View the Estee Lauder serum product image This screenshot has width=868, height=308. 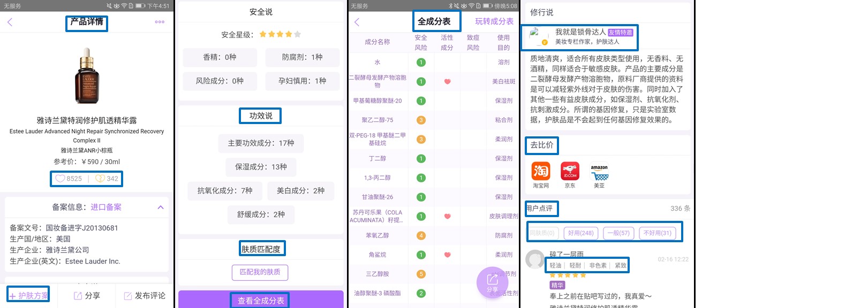point(87,75)
